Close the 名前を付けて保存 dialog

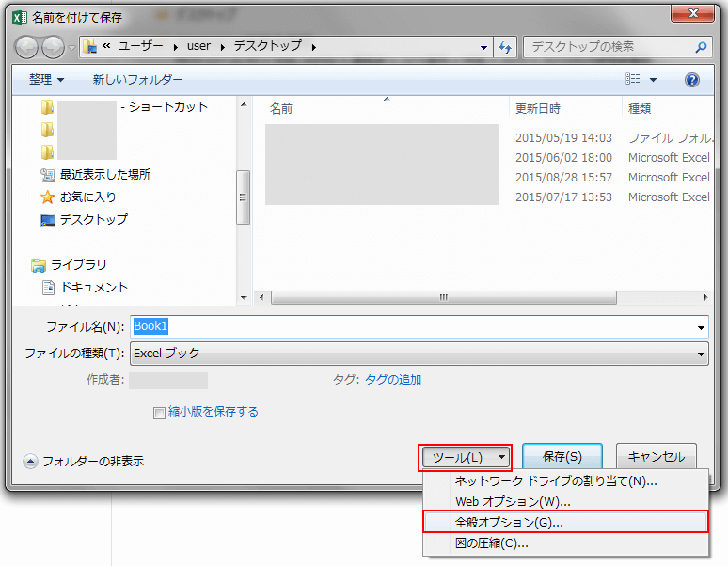(x=692, y=13)
